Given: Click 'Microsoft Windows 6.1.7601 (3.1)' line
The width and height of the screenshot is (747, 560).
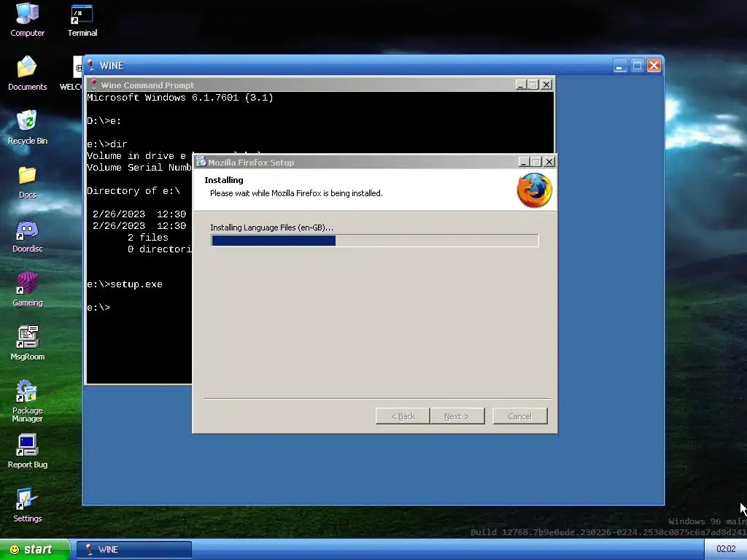Looking at the screenshot, I should [180, 98].
